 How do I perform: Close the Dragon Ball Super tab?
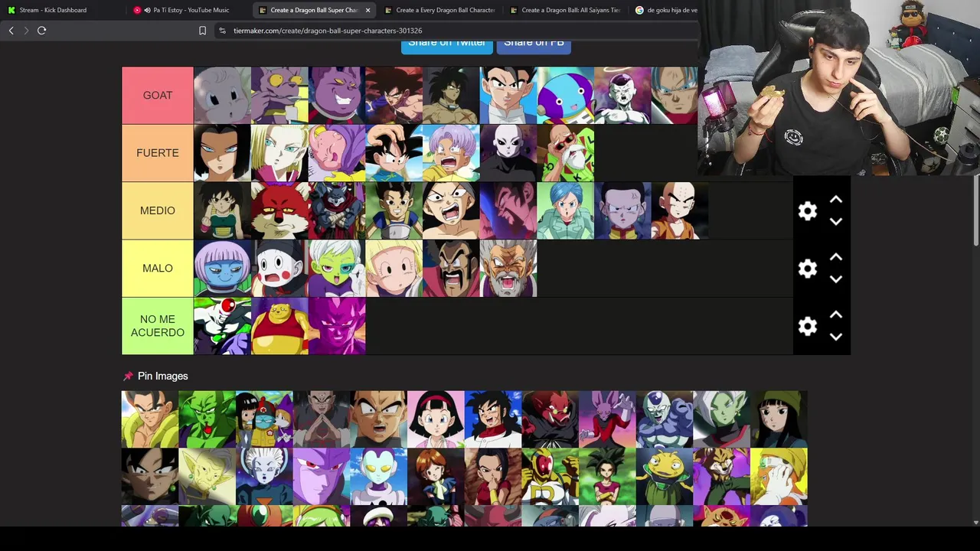367,10
